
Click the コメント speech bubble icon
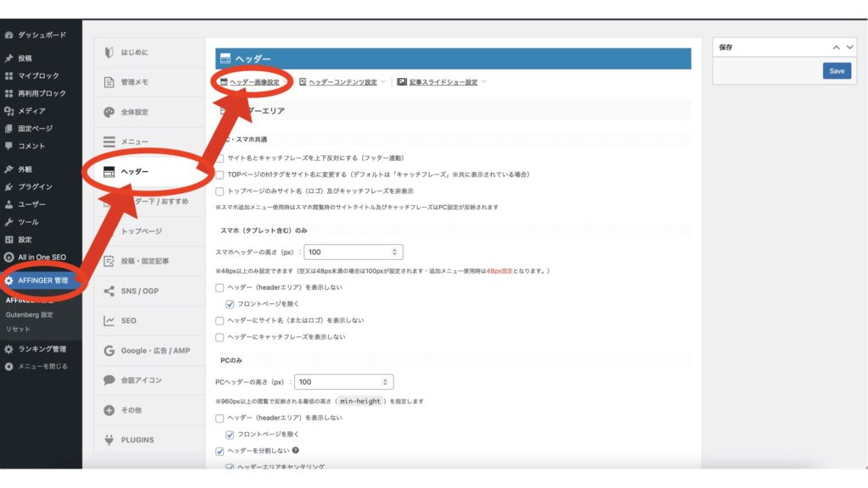tap(8, 146)
